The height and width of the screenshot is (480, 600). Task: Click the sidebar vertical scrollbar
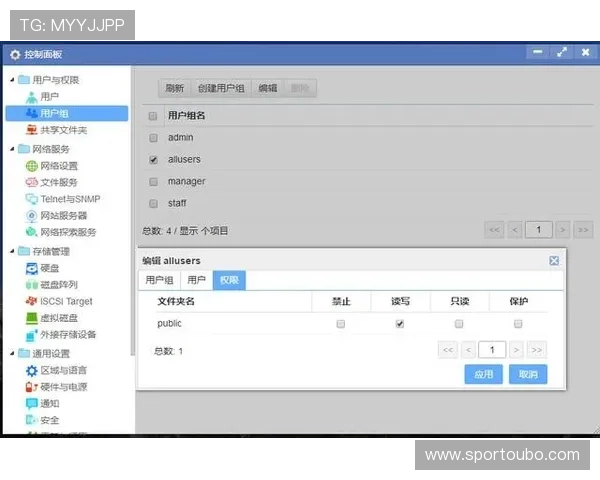132,212
